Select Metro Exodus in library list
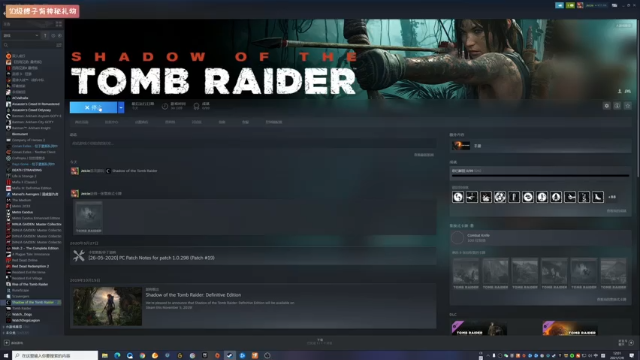The image size is (640, 360). pos(22,212)
